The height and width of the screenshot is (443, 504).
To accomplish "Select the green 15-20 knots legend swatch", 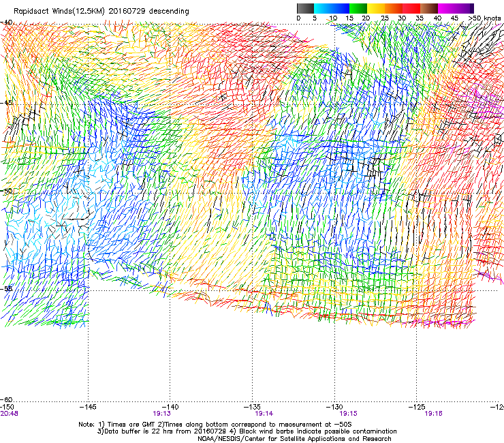I will [358, 8].
